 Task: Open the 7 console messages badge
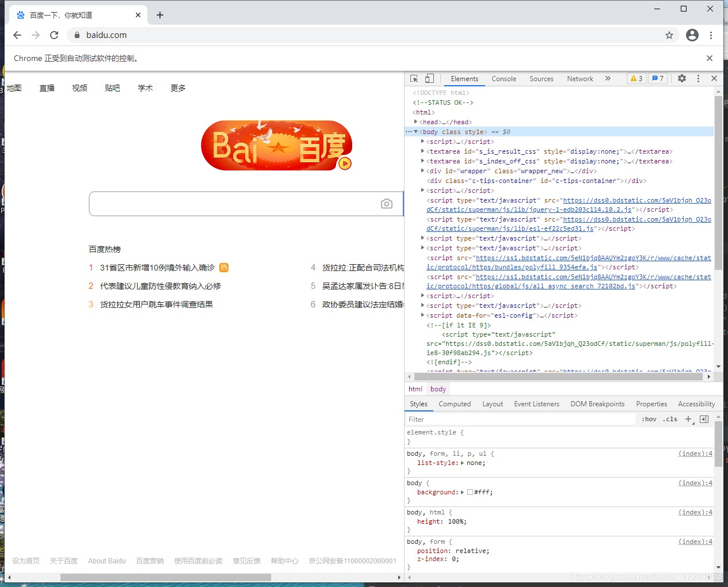658,78
